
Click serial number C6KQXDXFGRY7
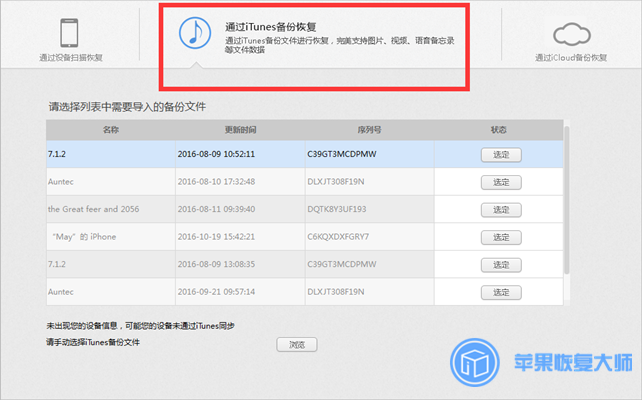(x=338, y=237)
